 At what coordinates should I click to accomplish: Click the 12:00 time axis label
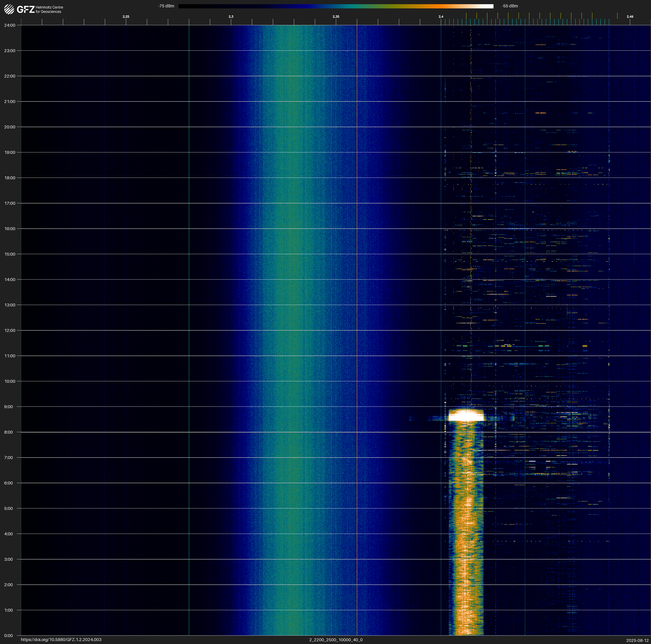pyautogui.click(x=10, y=330)
